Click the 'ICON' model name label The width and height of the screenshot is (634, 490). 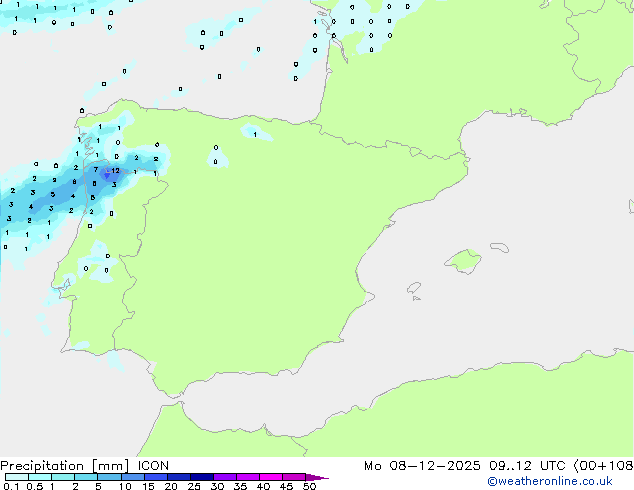coord(153,466)
